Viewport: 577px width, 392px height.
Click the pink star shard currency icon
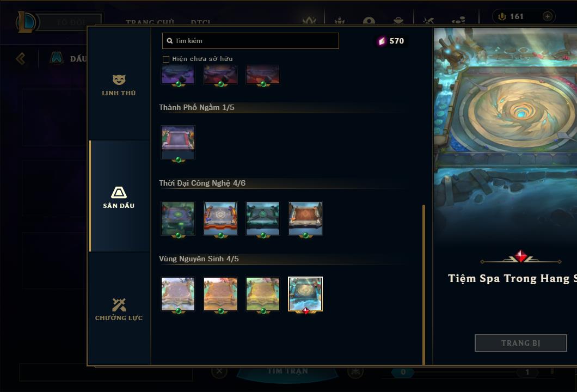point(382,41)
